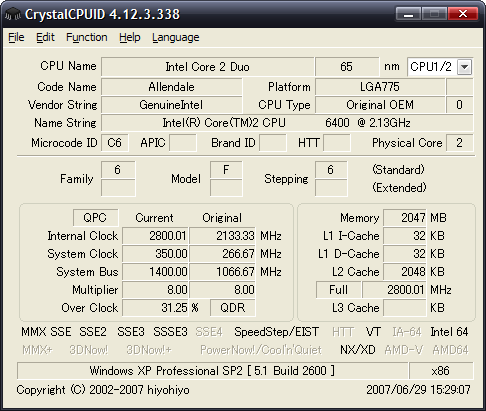Click the SpeedStep/EIST feature label

[276, 332]
